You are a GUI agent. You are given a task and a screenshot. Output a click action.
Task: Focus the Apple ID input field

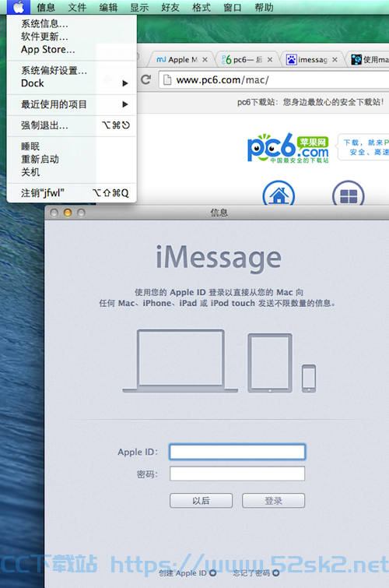237,452
